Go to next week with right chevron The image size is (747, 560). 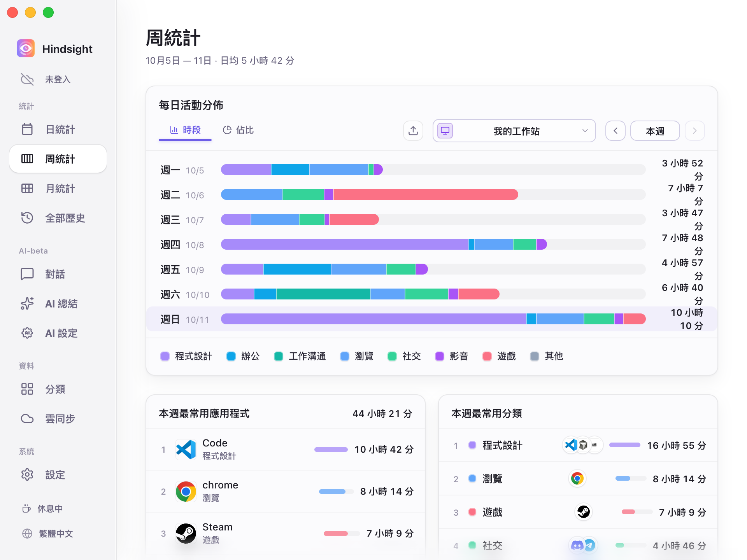click(x=695, y=131)
